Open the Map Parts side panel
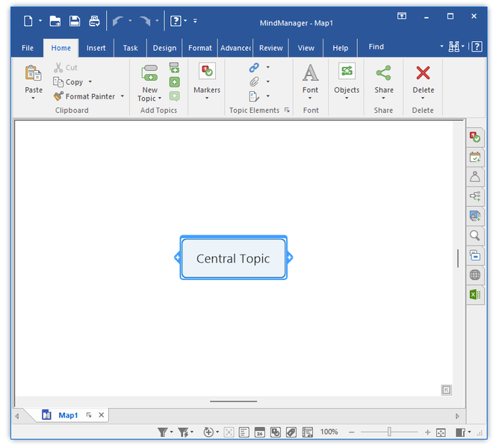 [475, 196]
